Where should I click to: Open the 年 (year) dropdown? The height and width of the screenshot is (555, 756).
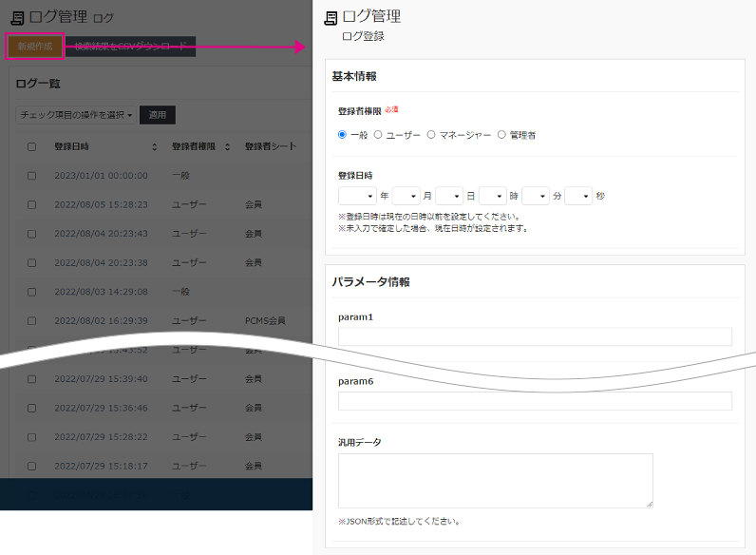[357, 196]
